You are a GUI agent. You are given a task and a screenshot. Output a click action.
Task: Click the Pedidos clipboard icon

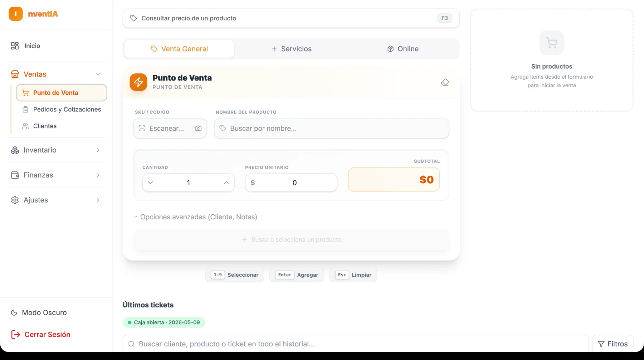point(25,110)
